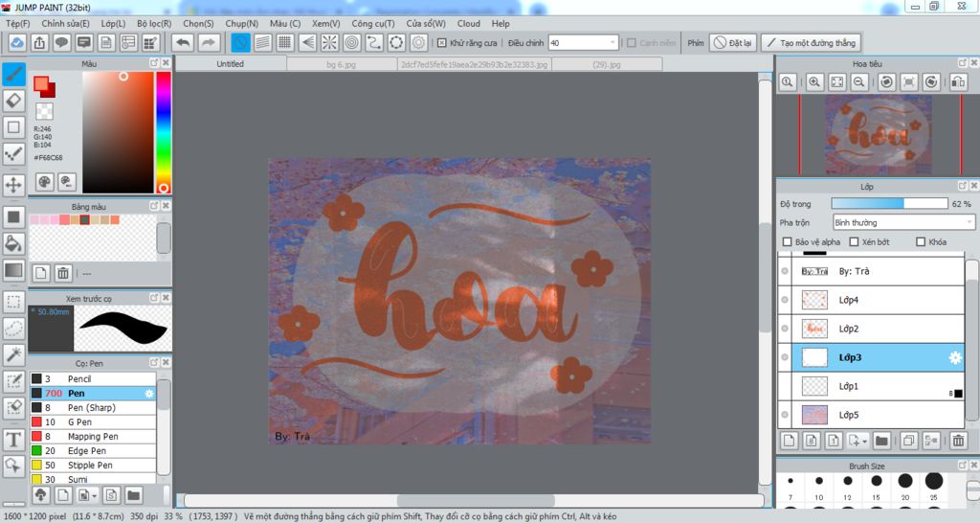Choose the dark teal swatch in Bảng màu
This screenshot has height=523, width=980.
pos(84,219)
